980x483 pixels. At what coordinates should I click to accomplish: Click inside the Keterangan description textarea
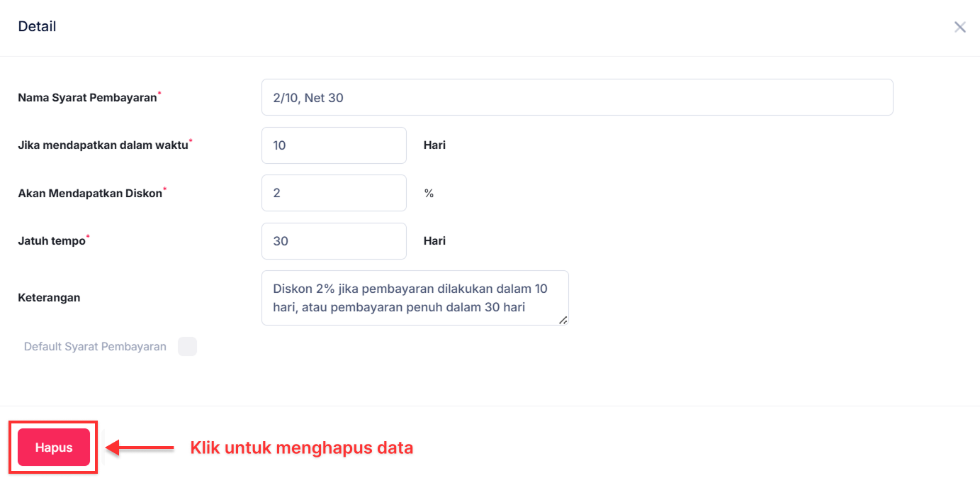415,297
